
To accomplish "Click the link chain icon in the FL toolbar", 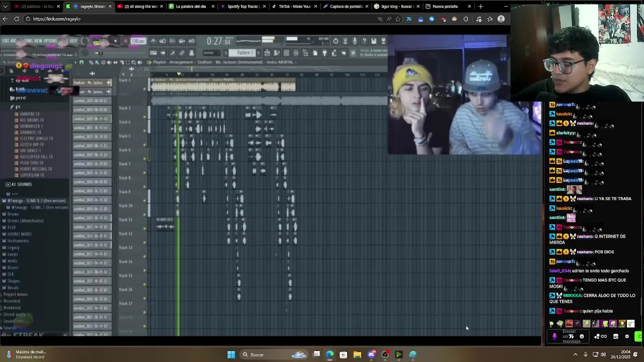I will point(181,53).
